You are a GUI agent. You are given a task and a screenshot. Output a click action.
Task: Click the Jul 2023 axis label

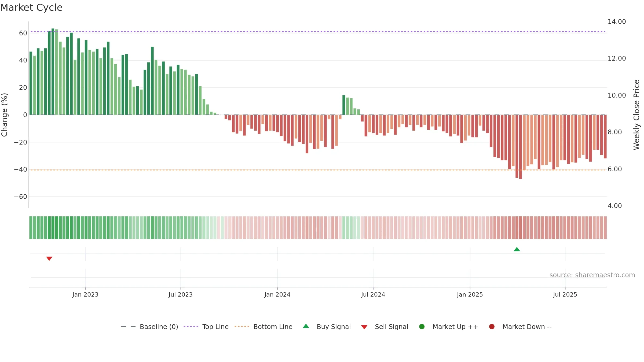click(181, 295)
